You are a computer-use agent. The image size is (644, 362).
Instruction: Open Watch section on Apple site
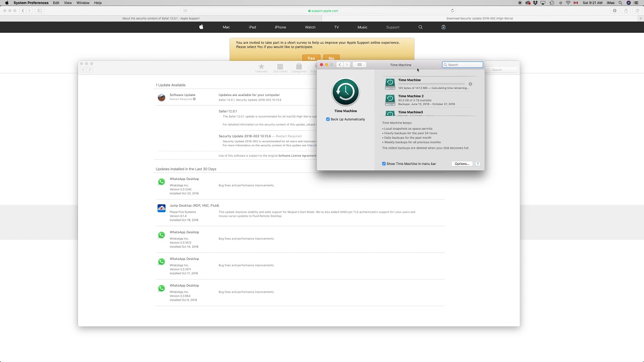point(310,27)
